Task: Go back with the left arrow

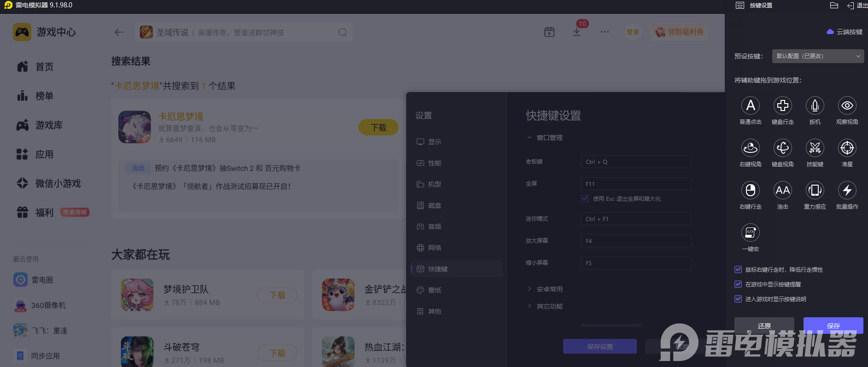Action: (119, 32)
